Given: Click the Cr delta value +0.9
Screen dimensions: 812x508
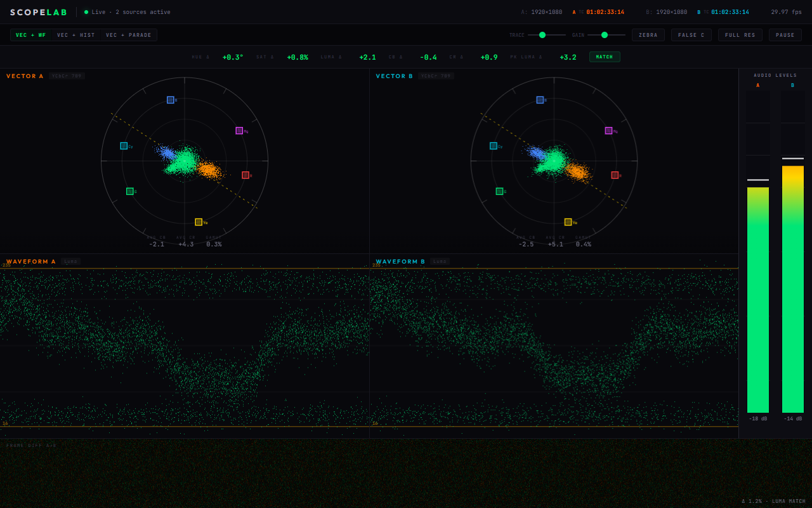Looking at the screenshot, I should coord(489,57).
